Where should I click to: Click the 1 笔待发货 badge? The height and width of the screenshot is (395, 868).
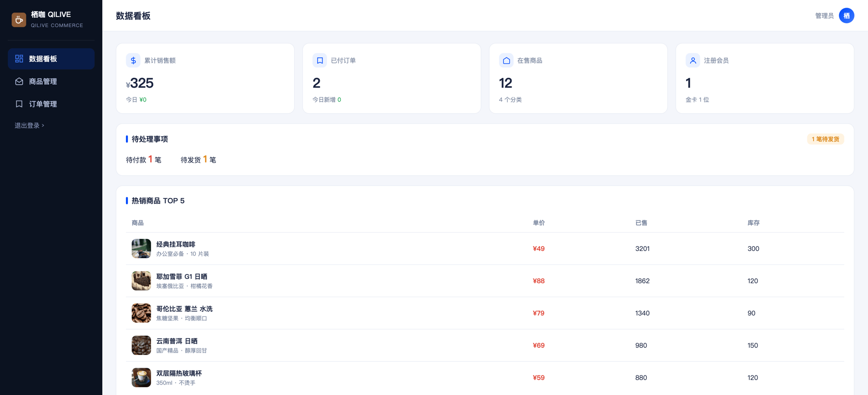[826, 139]
